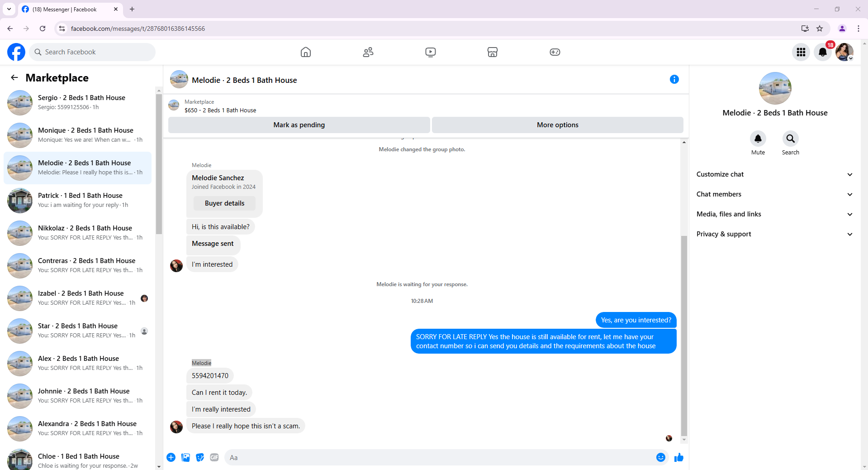Expand Media, files and links section

(775, 214)
